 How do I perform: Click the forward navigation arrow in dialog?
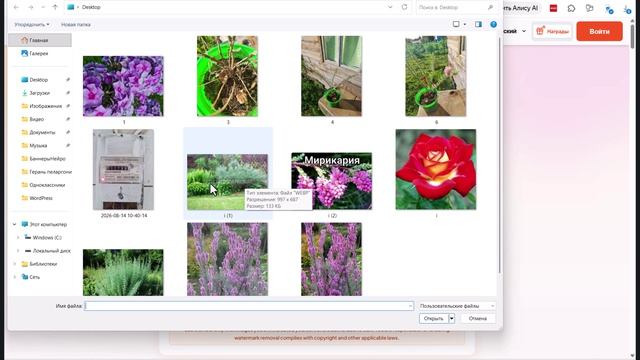(x=31, y=7)
